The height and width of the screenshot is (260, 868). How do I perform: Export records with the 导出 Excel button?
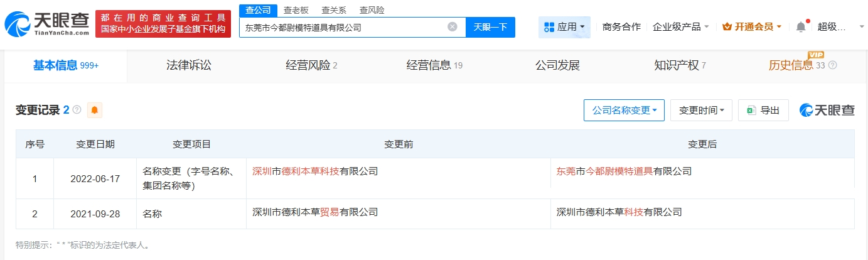pos(763,110)
